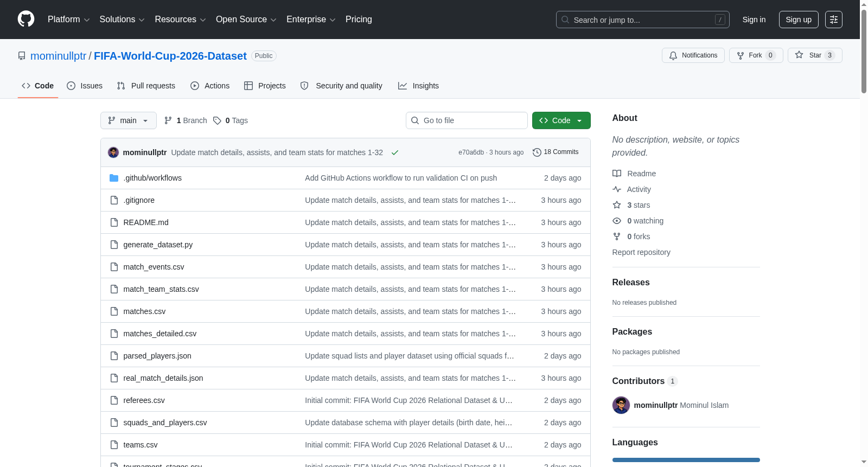Image resolution: width=868 pixels, height=467 pixels.
Task: Open the mominullptr owner link
Action: pyautogui.click(x=58, y=56)
